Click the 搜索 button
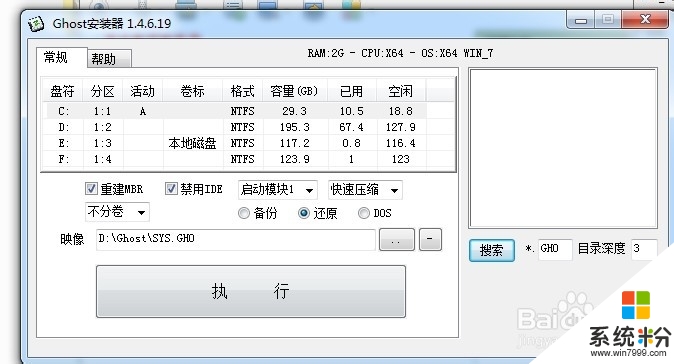The width and height of the screenshot is (674, 364). click(492, 250)
